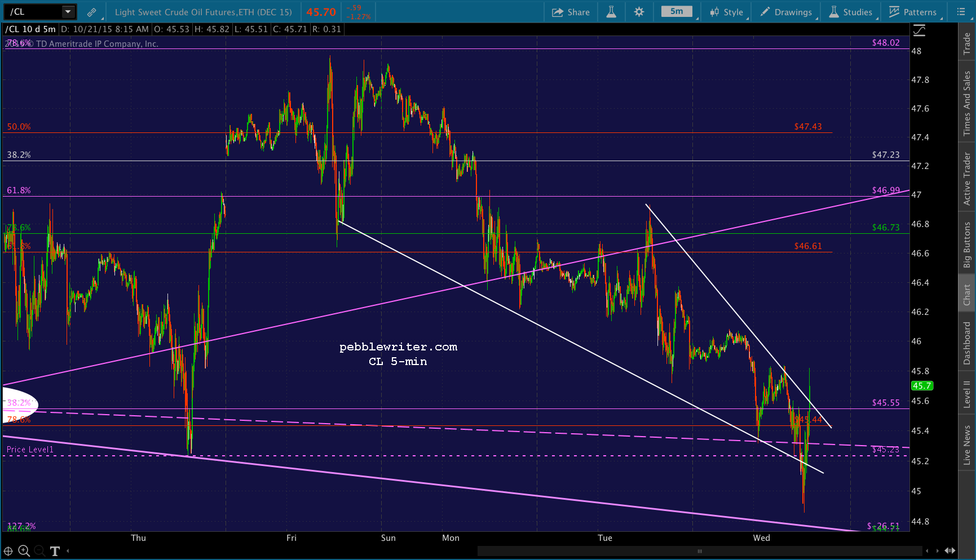Viewport: 976px width, 560px height.
Task: Open chart settings gear icon
Action: click(639, 12)
